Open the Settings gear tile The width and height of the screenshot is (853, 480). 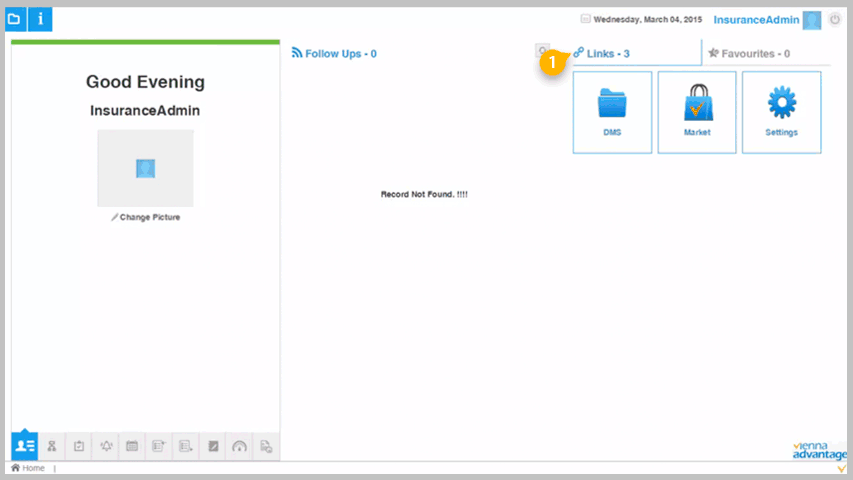click(x=782, y=112)
